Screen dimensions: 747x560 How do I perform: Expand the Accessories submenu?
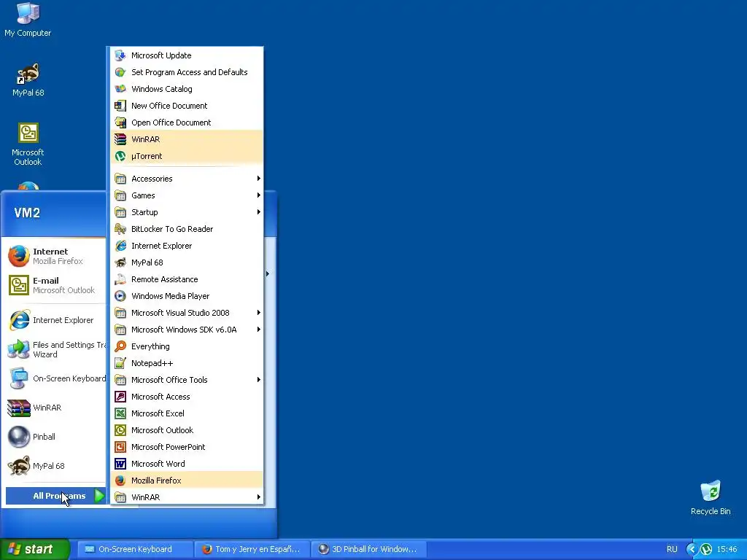(187, 179)
